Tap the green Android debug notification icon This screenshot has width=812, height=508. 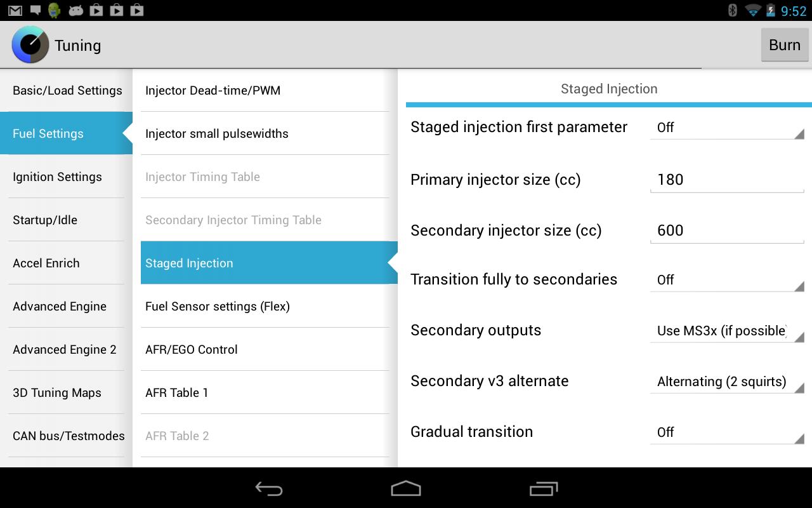(x=55, y=10)
